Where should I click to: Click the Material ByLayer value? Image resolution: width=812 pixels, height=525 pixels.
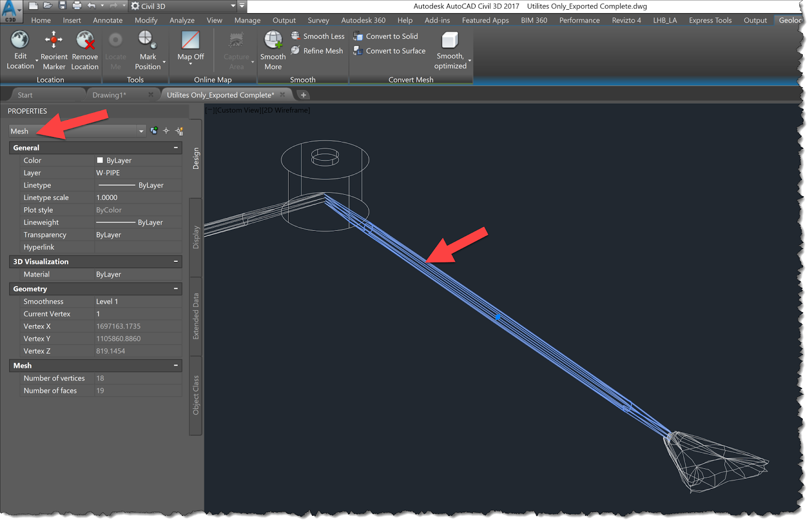(109, 274)
